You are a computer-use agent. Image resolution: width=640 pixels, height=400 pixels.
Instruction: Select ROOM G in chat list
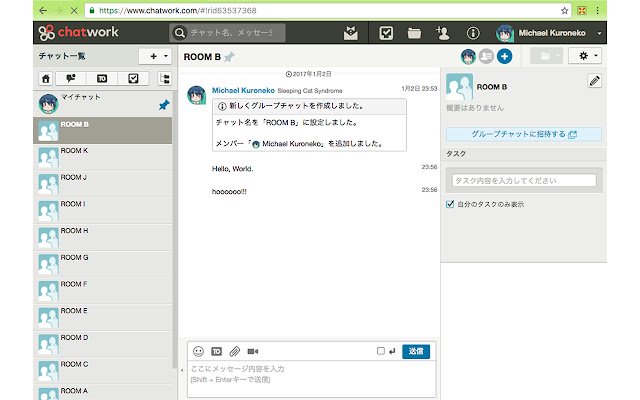point(102,264)
